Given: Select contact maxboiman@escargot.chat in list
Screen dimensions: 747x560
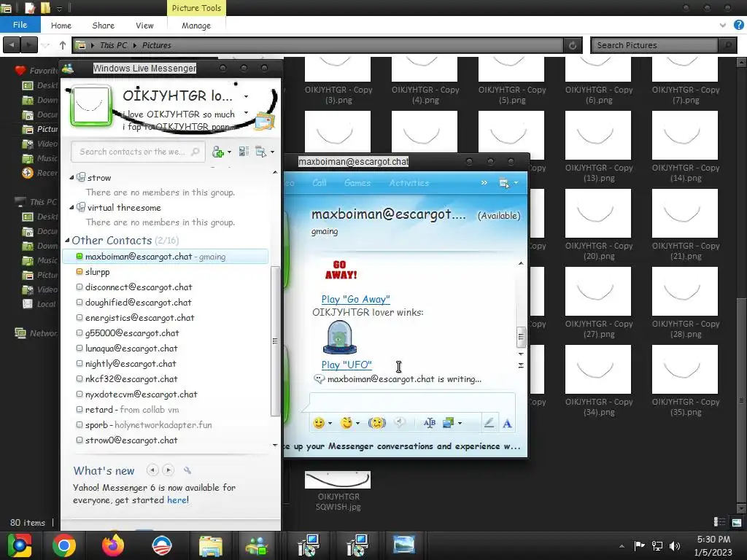Looking at the screenshot, I should click(166, 257).
